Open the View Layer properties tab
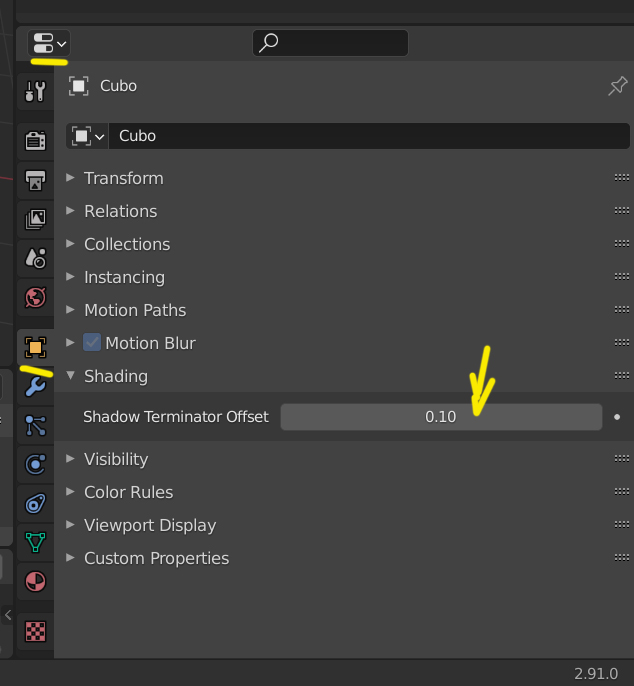This screenshot has height=686, width=634. click(x=36, y=218)
